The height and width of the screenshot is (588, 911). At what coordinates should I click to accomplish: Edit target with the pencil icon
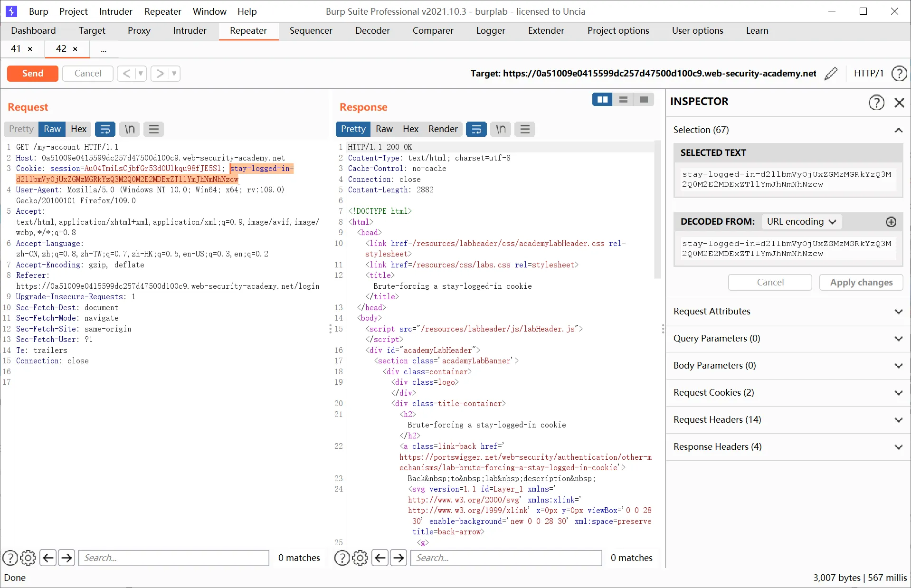coord(831,74)
